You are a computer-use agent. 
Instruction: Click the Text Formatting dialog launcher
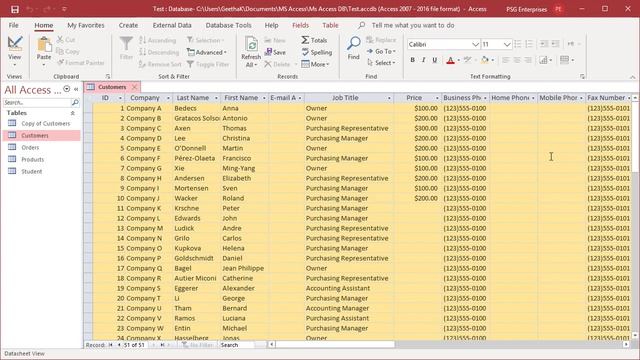pyautogui.click(x=582, y=76)
